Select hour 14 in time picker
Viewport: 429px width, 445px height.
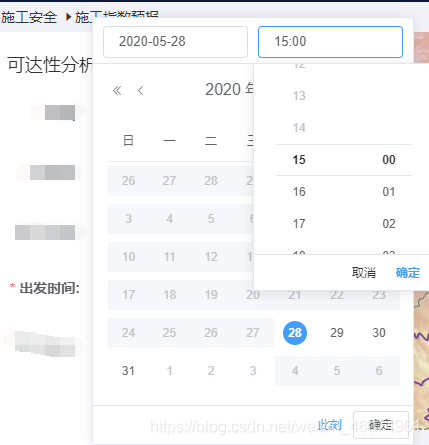point(299,128)
